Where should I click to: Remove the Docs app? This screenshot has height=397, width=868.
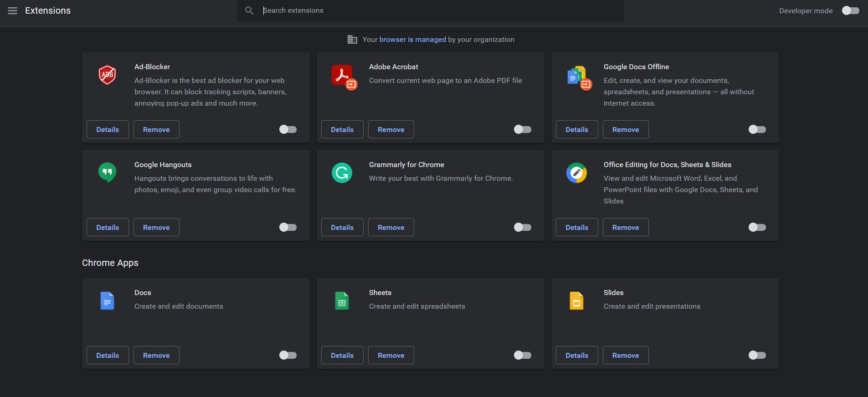tap(156, 355)
